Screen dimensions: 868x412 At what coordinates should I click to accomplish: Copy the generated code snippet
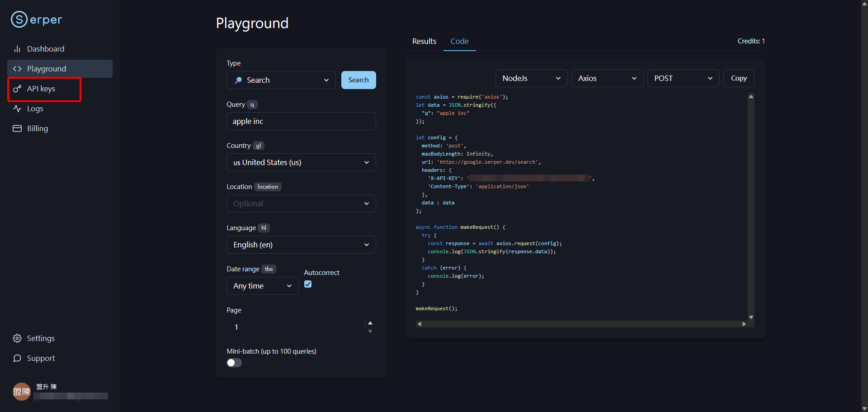click(x=739, y=78)
